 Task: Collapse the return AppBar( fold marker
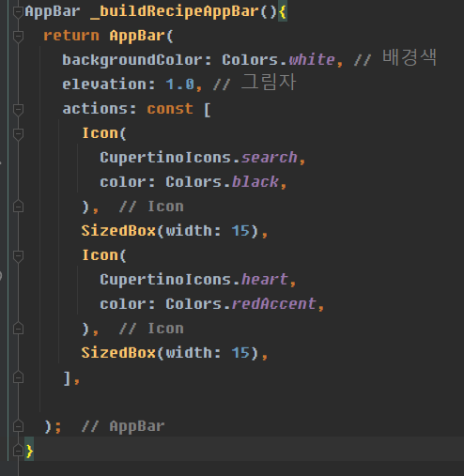point(18,37)
